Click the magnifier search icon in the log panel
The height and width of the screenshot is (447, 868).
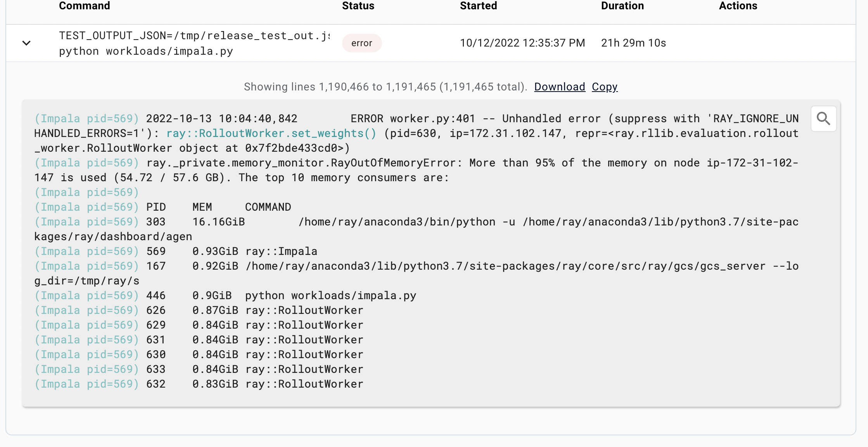point(823,119)
